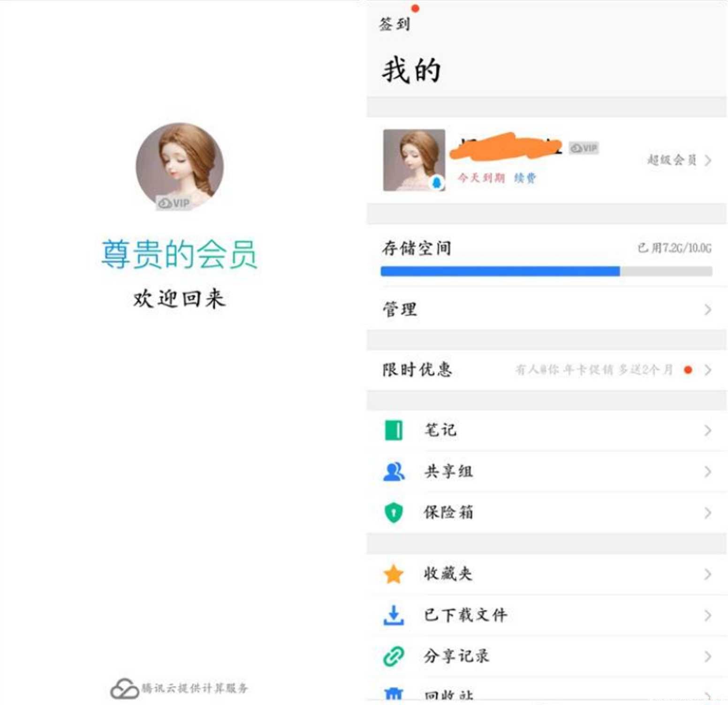Open the 笔记 notes entry
This screenshot has height=705, width=728.
coord(546,430)
